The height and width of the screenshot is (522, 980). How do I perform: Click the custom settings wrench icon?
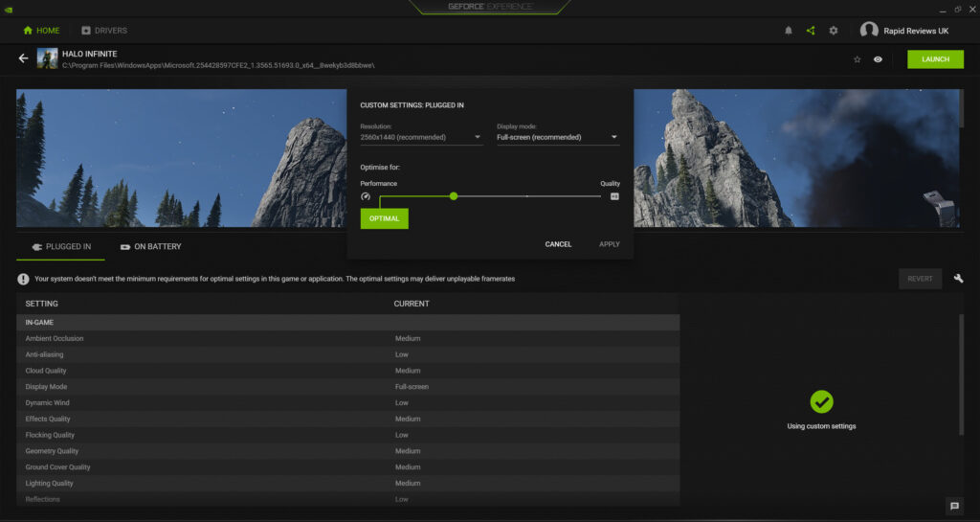(958, 278)
